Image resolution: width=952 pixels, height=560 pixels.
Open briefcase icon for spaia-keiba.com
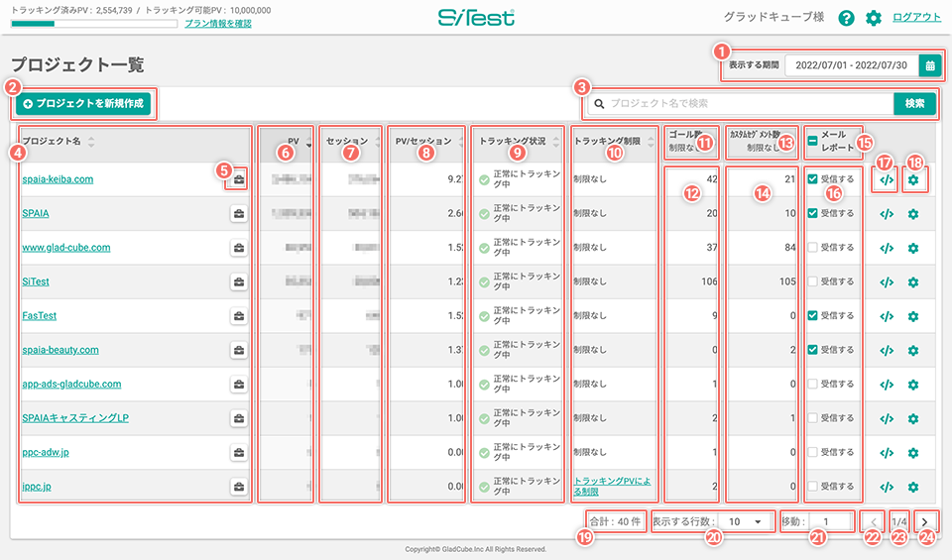coord(239,179)
